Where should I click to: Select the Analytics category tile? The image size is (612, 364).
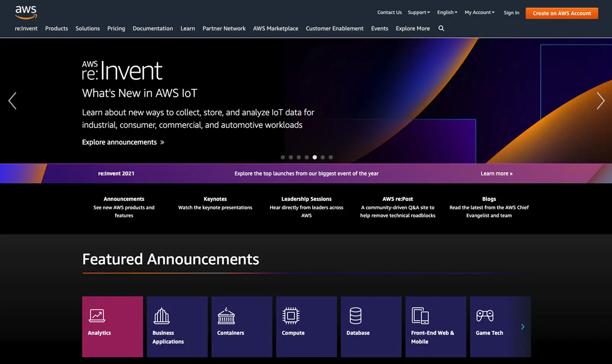[112, 326]
